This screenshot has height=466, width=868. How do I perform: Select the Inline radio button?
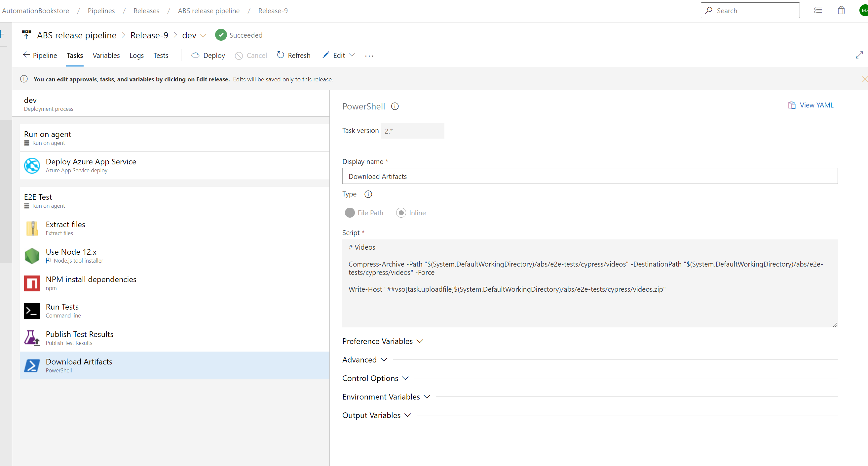coord(401,213)
